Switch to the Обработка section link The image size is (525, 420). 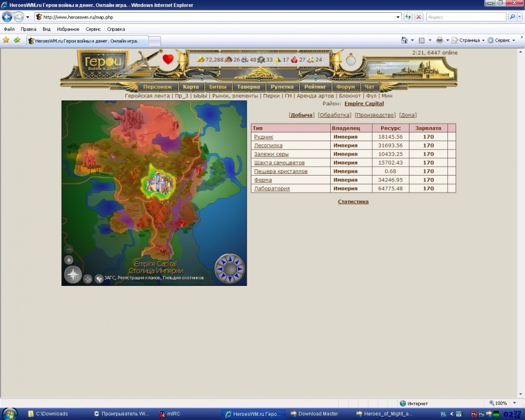tap(335, 115)
